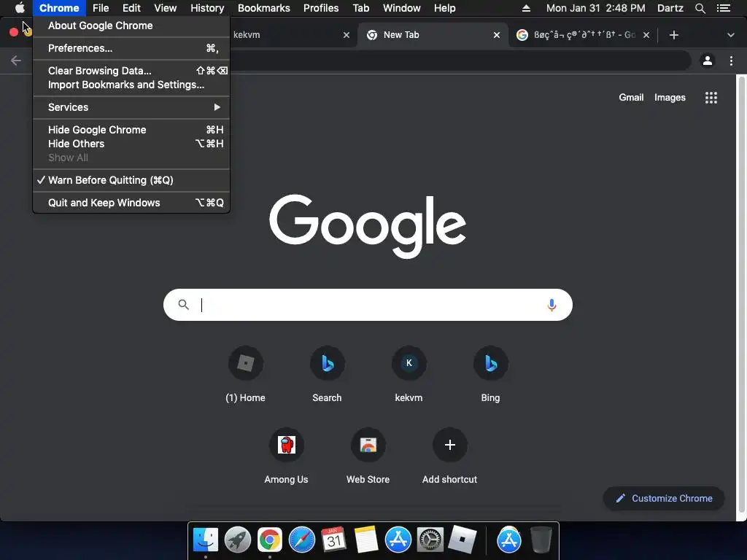Viewport: 747px width, 560px height.
Task: Select Hide Others menu item
Action: [x=131, y=144]
